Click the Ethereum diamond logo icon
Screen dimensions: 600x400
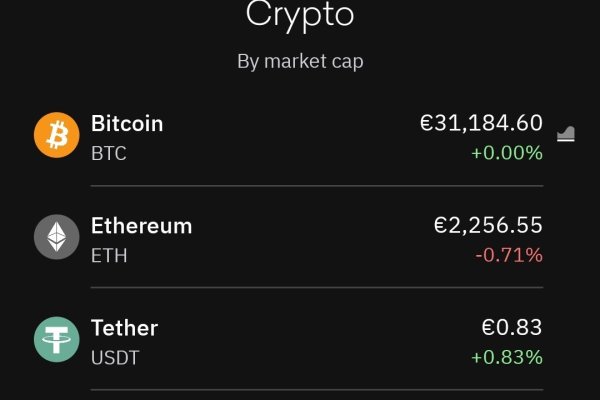click(57, 237)
